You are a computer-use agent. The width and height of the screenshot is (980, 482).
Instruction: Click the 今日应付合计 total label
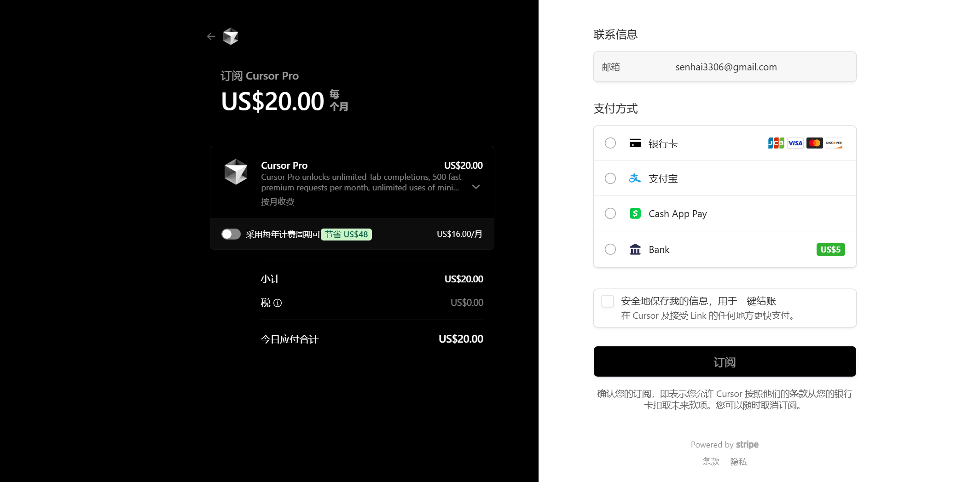(x=290, y=339)
